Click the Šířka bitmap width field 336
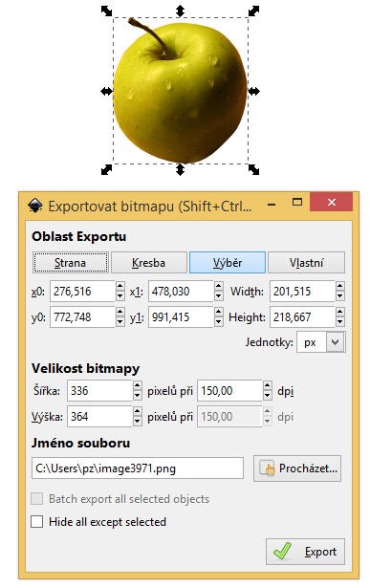370x588 pixels. point(99,391)
